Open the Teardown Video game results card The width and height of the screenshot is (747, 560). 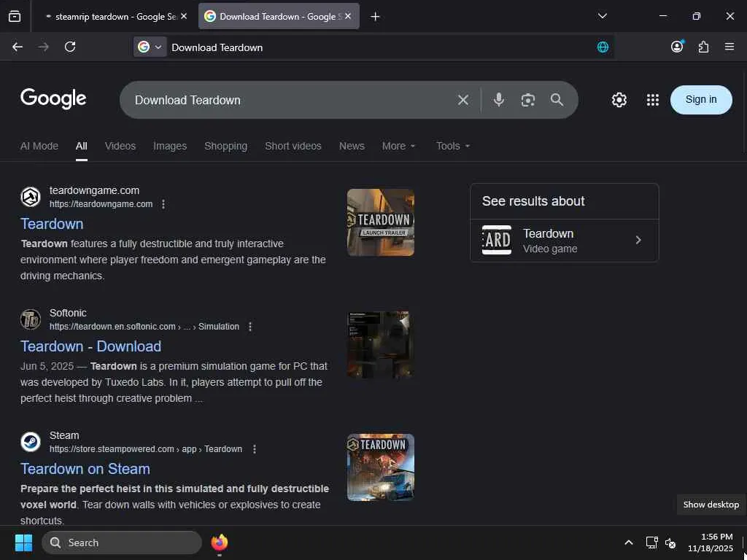565,241
